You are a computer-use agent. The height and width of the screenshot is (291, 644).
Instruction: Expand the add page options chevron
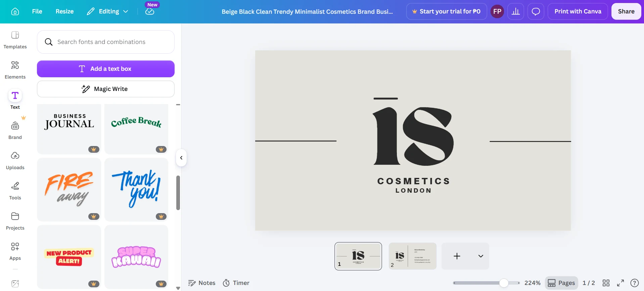pos(481,256)
